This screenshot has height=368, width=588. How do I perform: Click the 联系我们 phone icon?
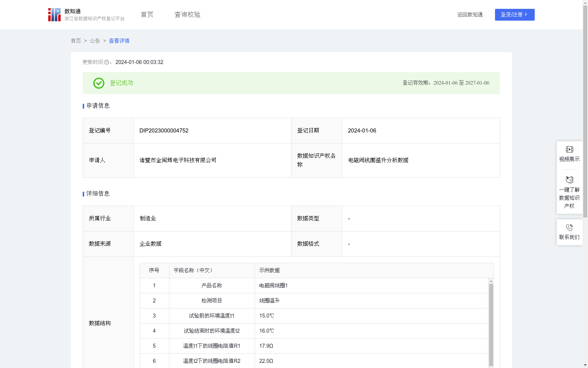pyautogui.click(x=569, y=227)
